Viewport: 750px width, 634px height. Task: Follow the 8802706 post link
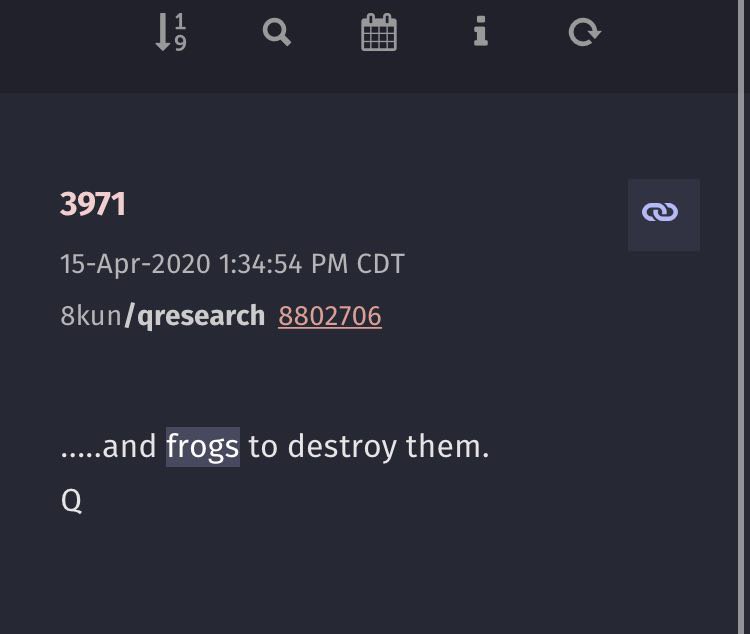[x=330, y=316]
